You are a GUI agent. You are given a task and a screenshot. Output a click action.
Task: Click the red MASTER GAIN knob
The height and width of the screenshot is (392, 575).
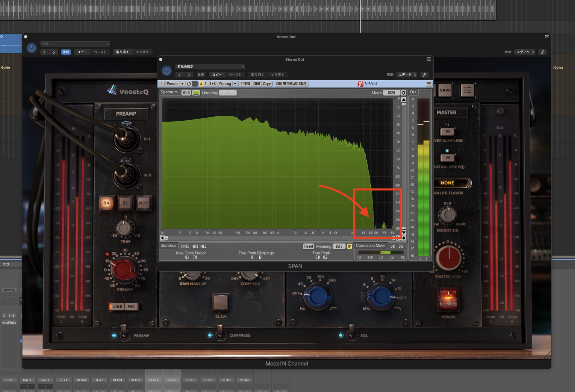pos(448,258)
